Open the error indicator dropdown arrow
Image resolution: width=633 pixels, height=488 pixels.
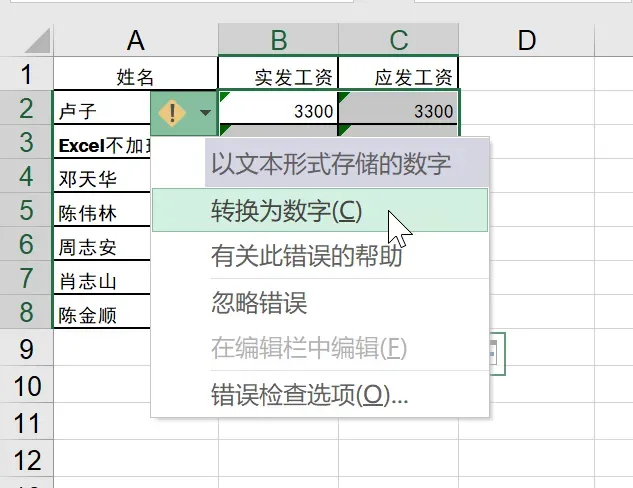coord(205,112)
